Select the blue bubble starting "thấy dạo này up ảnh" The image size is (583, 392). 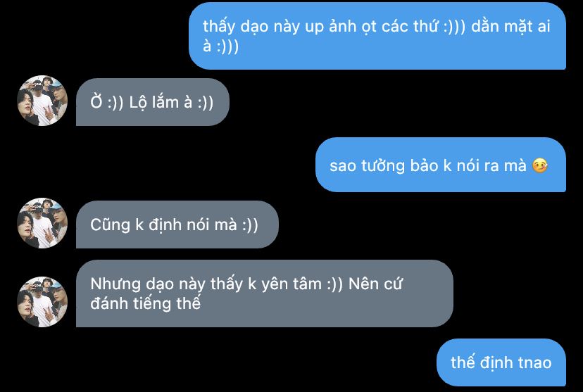tap(377, 36)
